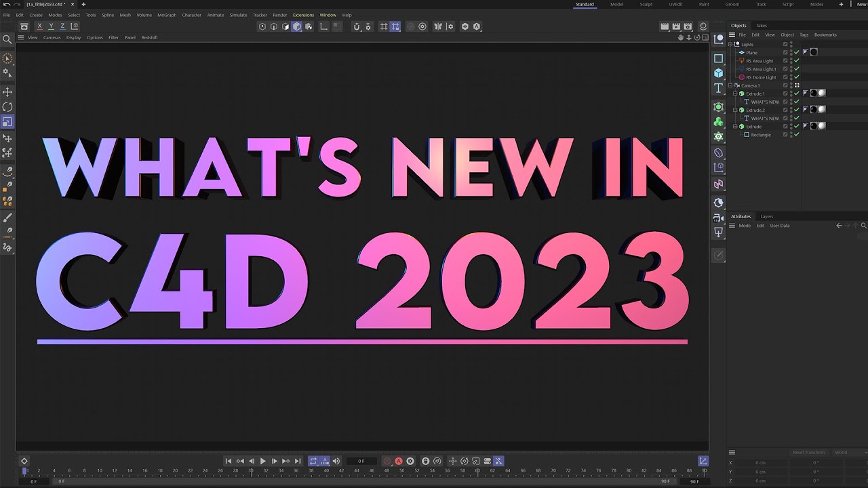Viewport: 868px width, 488px height.
Task: Toggle loop playback mode icon
Action: [x=313, y=461]
